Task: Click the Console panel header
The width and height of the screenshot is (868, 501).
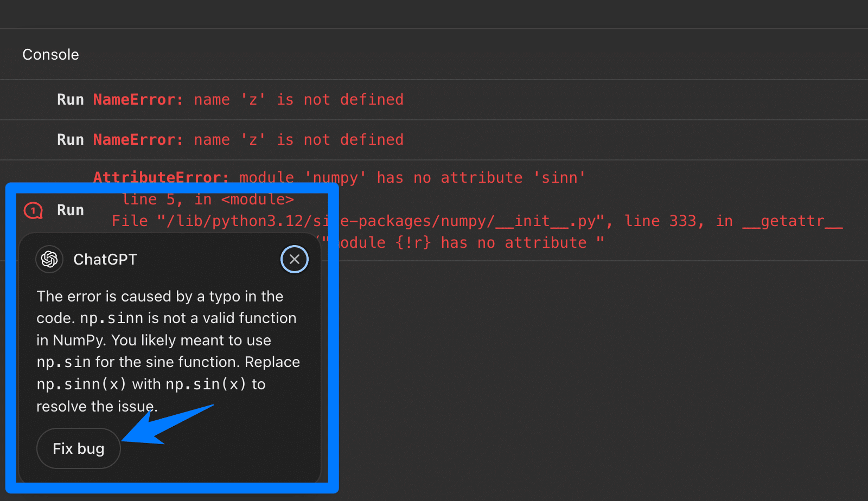Action: (50, 55)
